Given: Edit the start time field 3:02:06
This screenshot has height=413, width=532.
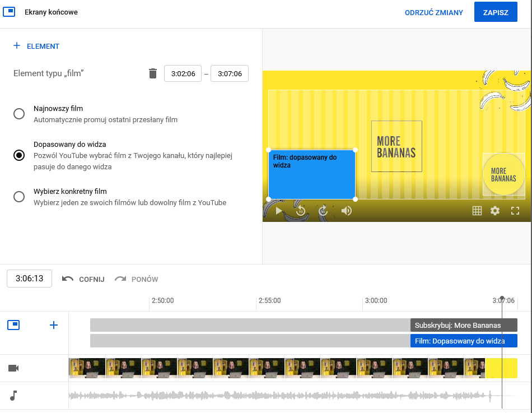Looking at the screenshot, I should (x=183, y=73).
